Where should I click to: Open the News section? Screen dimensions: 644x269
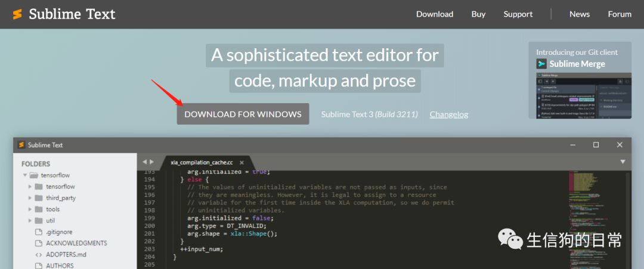coord(580,14)
